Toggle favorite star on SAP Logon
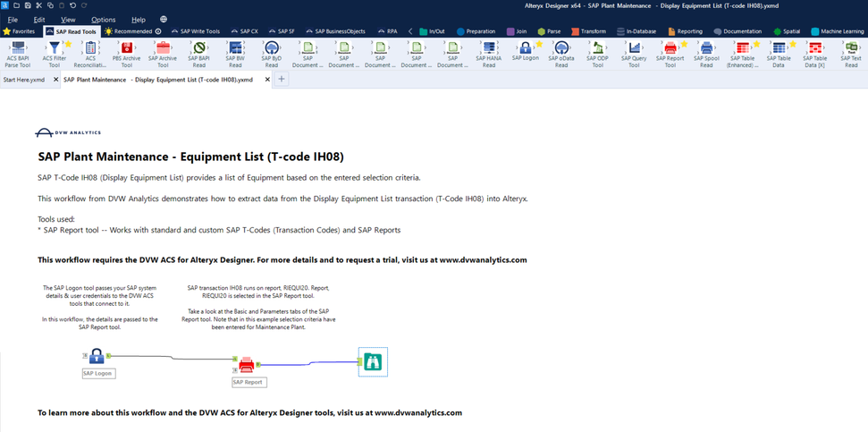The image size is (868, 432). click(539, 44)
